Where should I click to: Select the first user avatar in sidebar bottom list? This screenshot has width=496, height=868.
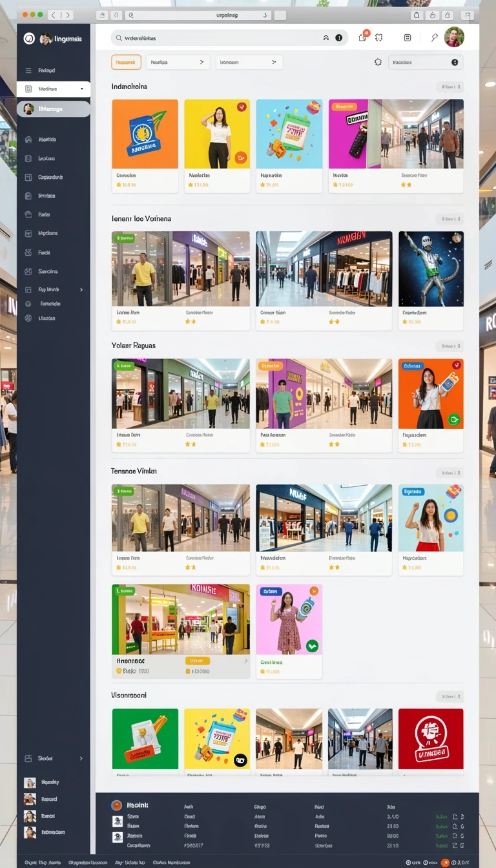pyautogui.click(x=30, y=782)
